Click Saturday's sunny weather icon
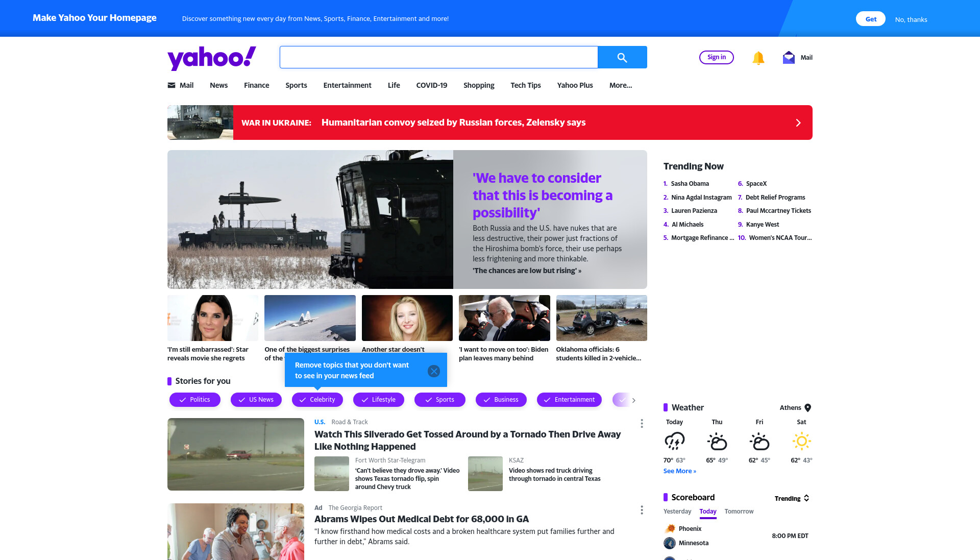The height and width of the screenshot is (560, 980). tap(801, 441)
